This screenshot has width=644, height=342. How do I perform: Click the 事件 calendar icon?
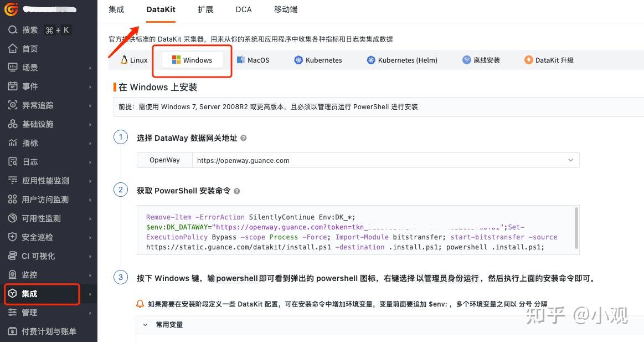[x=13, y=86]
